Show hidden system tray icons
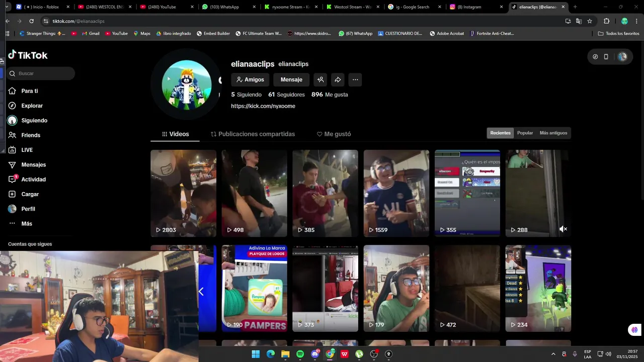 [x=553, y=354]
